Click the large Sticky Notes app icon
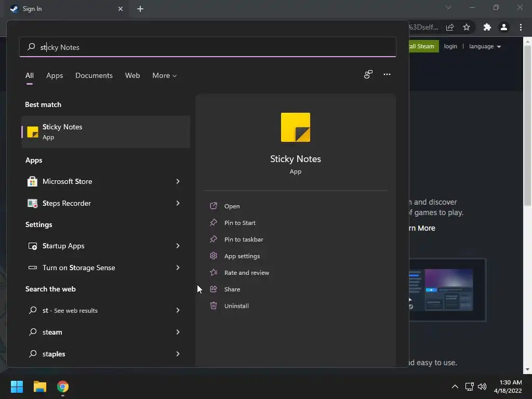 pos(295,127)
